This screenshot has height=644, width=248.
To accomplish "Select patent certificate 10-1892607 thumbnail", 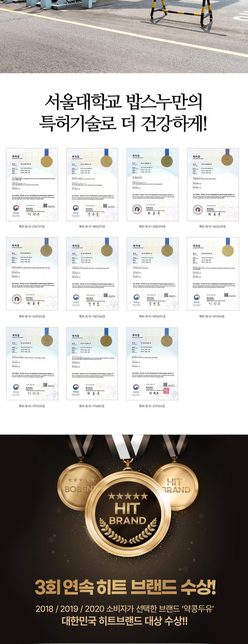I will (x=152, y=274).
